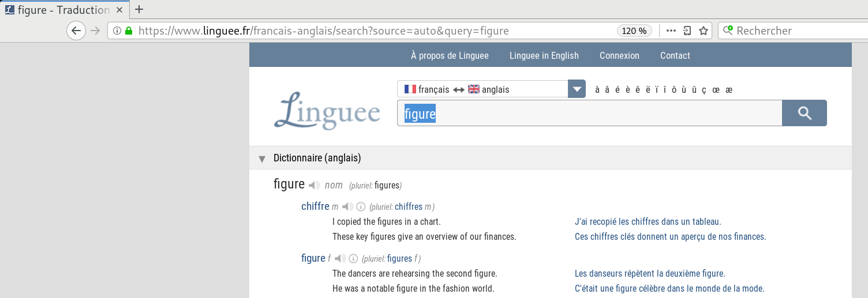Show info icon next to 'figure f'
Viewport: 868px width, 298px height.
coord(354,258)
